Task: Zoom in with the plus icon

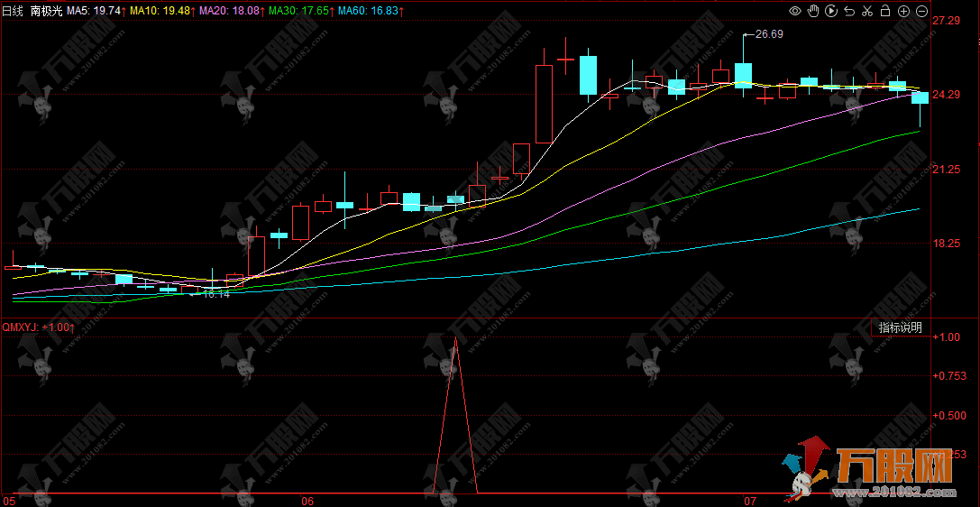Action: point(903,11)
